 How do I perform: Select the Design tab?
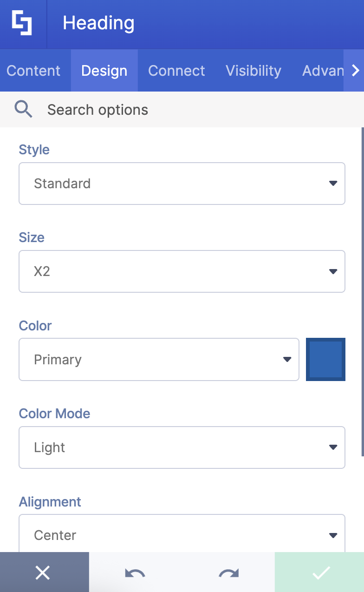104,71
